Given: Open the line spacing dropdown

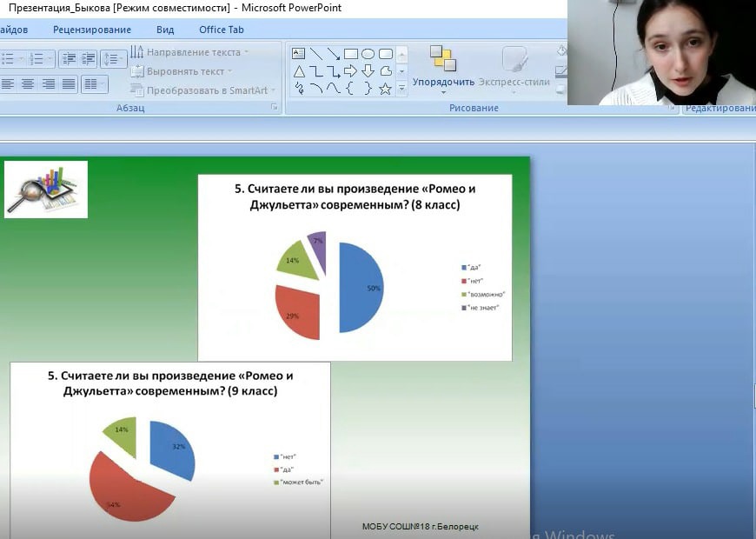Looking at the screenshot, I should (x=113, y=59).
